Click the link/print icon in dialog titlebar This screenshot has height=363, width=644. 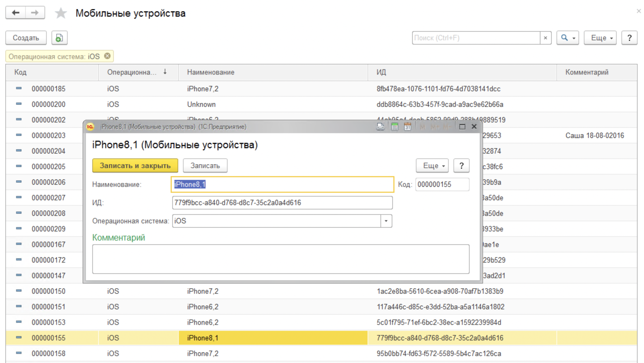(x=380, y=127)
